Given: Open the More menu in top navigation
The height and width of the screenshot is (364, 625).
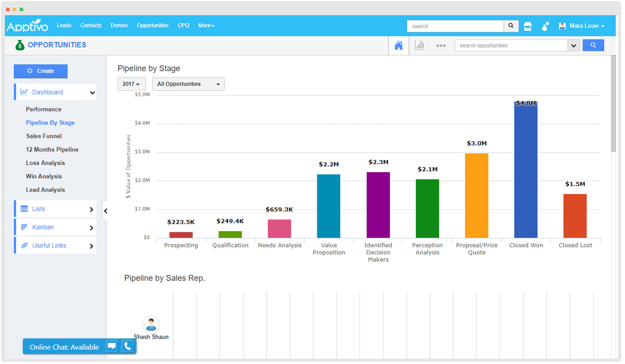Looking at the screenshot, I should (x=206, y=26).
